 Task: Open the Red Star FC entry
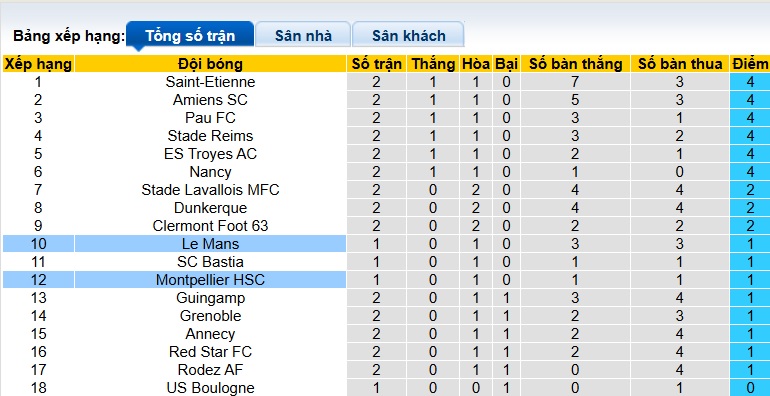coord(210,352)
